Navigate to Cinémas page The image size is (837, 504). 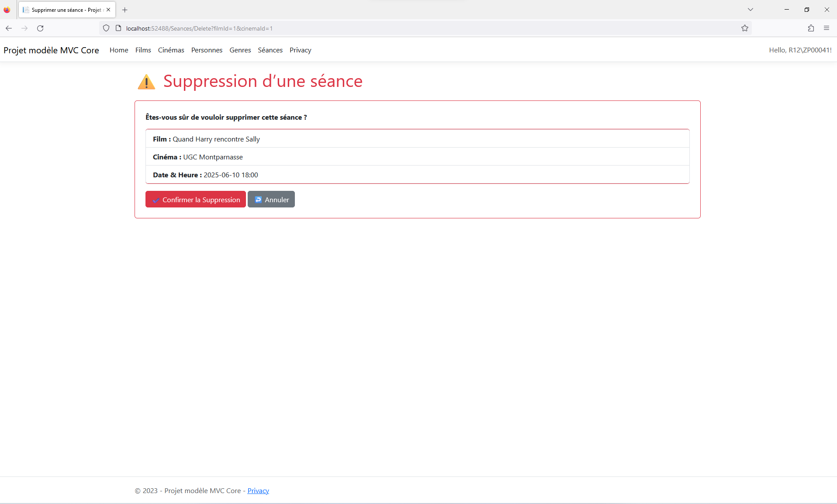(x=171, y=50)
